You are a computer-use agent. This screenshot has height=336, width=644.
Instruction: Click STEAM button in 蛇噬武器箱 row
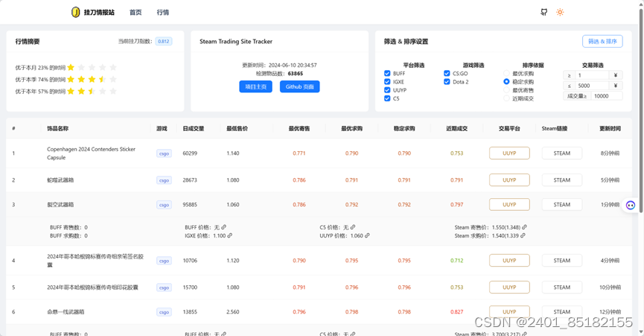pyautogui.click(x=562, y=180)
